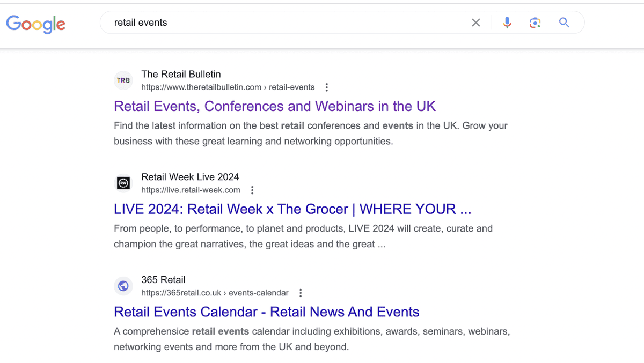Screen dimensions: 644x363
Task: Open Google Lens image search icon
Action: click(x=535, y=23)
